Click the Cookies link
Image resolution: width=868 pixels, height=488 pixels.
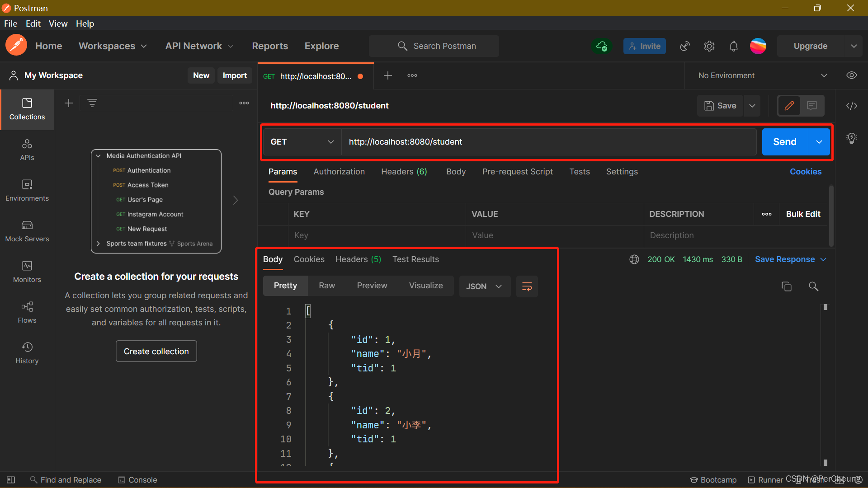tap(805, 172)
